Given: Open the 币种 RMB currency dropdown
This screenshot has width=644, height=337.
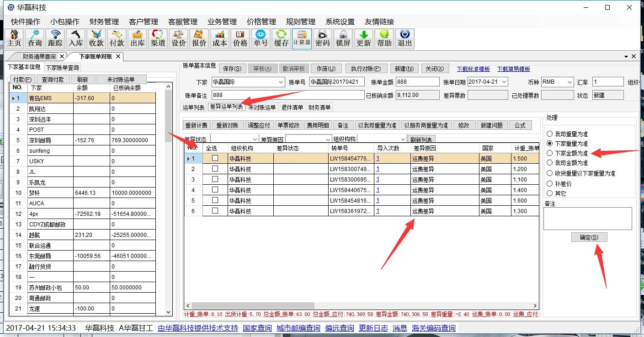Looking at the screenshot, I should click(569, 82).
